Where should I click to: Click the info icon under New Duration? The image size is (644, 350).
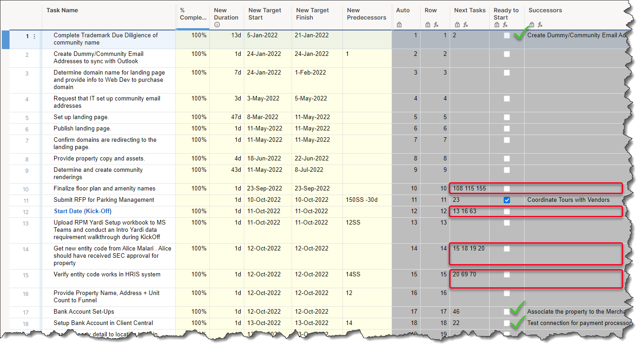217,25
